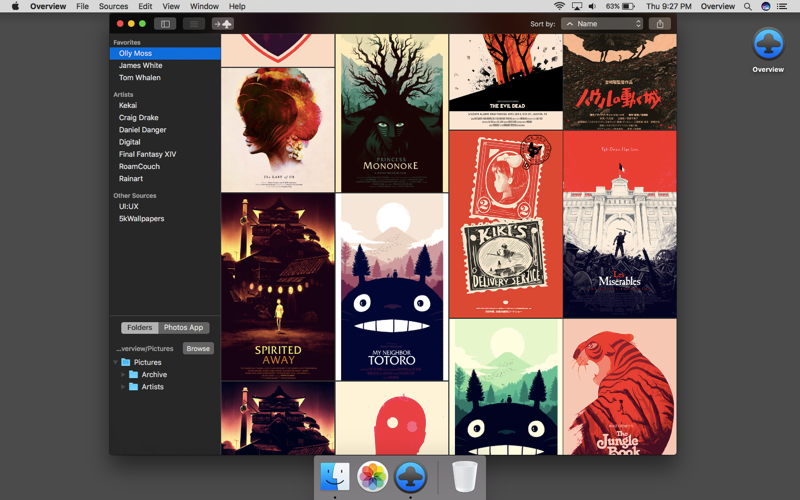Open the Les Misérables poster
The width and height of the screenshot is (800, 500).
(619, 224)
